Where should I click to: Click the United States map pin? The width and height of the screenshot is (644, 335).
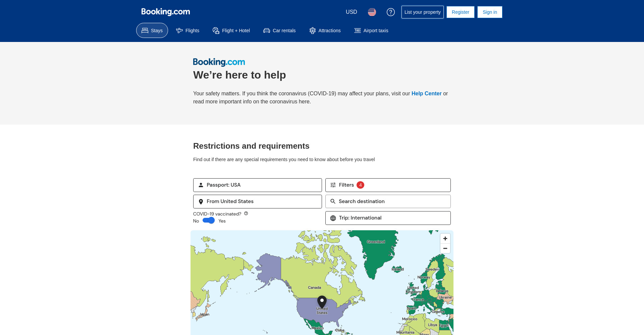pyautogui.click(x=322, y=302)
